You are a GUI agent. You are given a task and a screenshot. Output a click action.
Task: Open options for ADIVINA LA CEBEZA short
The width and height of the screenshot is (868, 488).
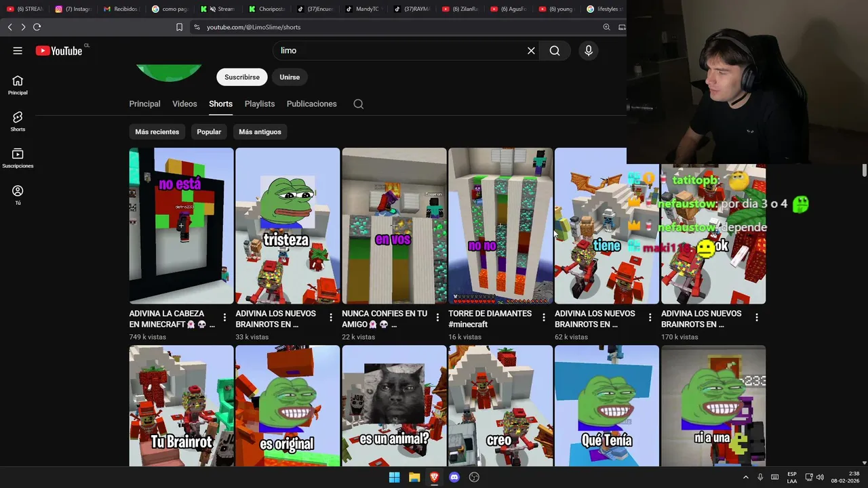coord(224,317)
